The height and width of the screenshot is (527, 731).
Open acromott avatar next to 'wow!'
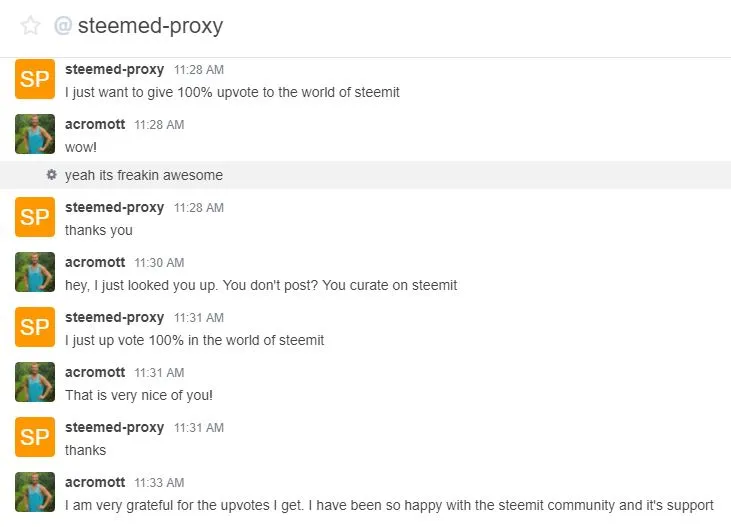pos(35,134)
